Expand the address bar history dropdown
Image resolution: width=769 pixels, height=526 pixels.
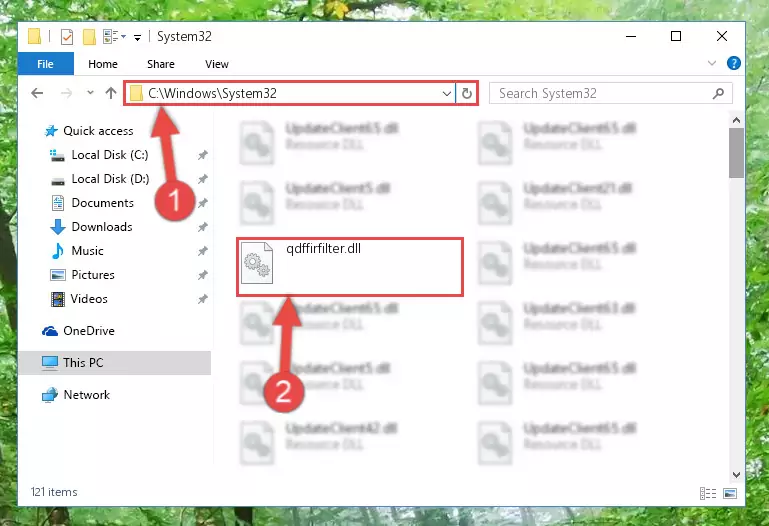click(x=446, y=93)
